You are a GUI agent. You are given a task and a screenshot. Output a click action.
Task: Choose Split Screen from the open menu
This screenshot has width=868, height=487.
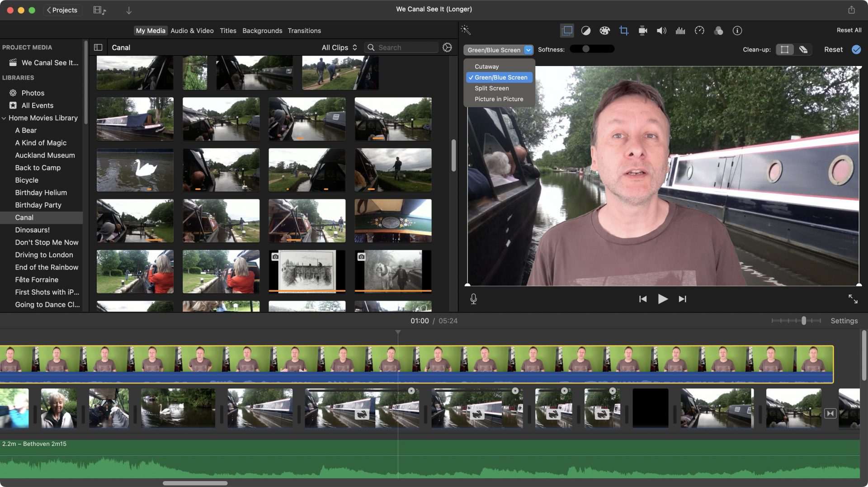pos(491,88)
